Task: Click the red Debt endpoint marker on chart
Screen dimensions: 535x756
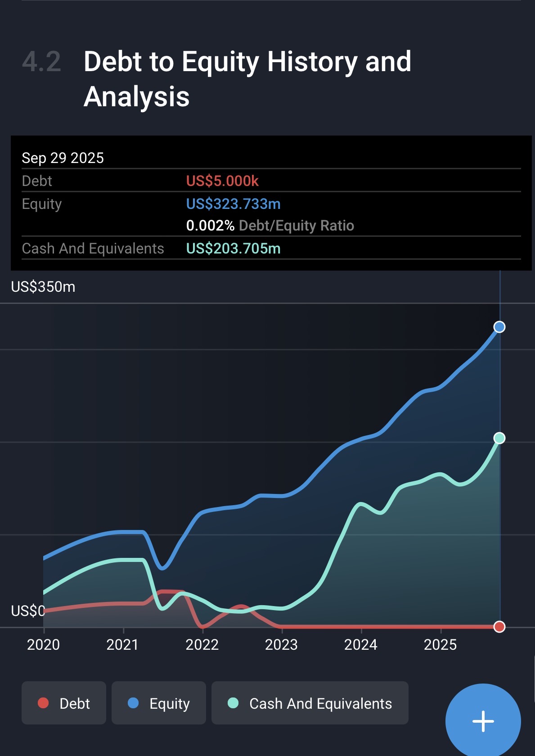Action: pos(499,627)
